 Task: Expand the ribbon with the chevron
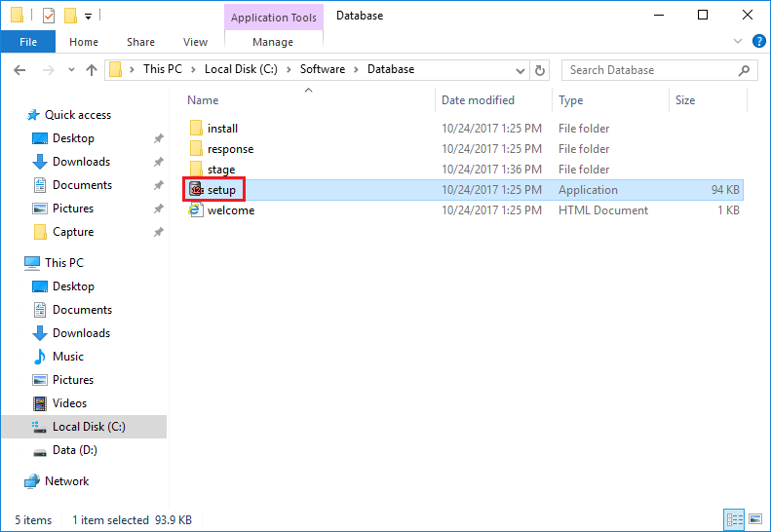coord(738,41)
